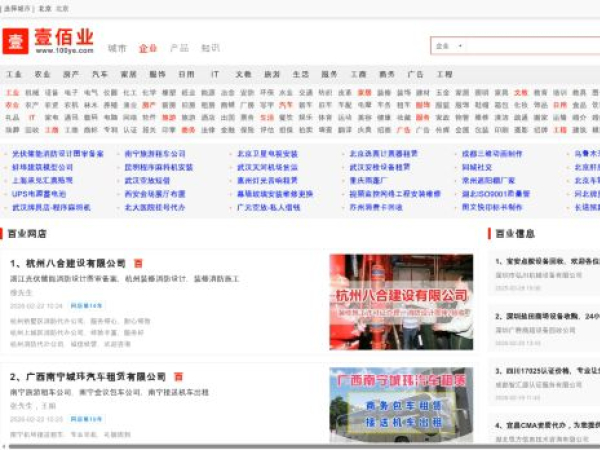Viewport: 600px width, 450px height.
Task: Open 工业 in the category bar
Action: (14, 74)
